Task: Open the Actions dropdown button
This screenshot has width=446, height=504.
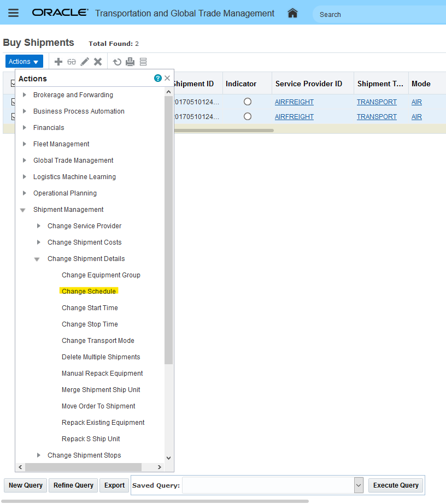Action: click(x=24, y=61)
